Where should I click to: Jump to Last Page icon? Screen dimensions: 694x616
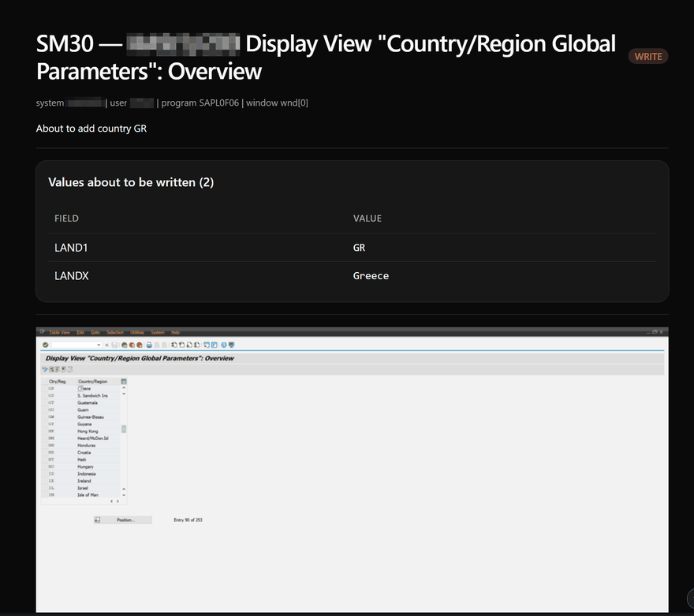pyautogui.click(x=196, y=345)
